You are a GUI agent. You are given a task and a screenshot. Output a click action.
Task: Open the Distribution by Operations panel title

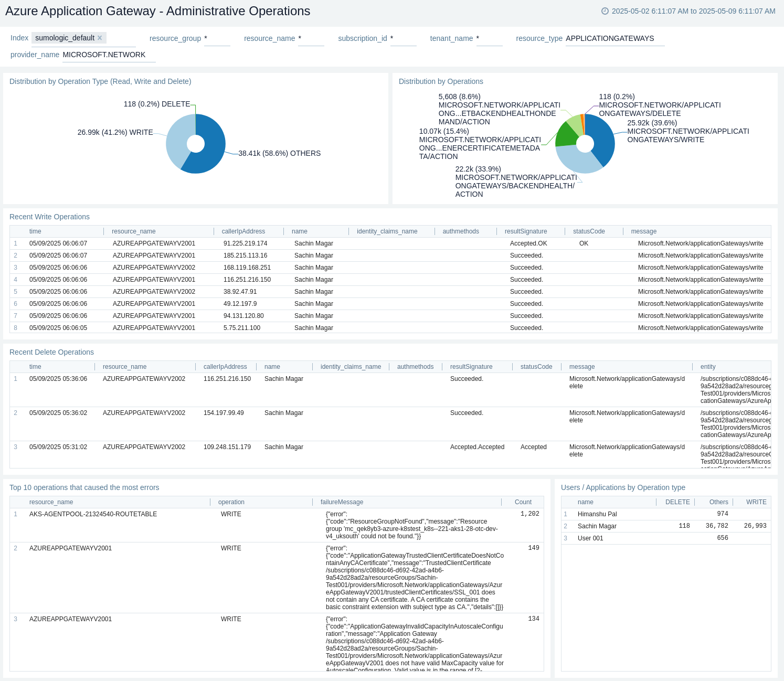coord(441,81)
